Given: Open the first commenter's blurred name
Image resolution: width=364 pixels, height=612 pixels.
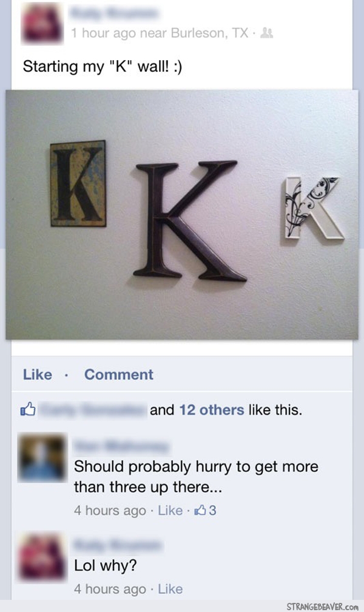Looking at the screenshot, I should [121, 447].
